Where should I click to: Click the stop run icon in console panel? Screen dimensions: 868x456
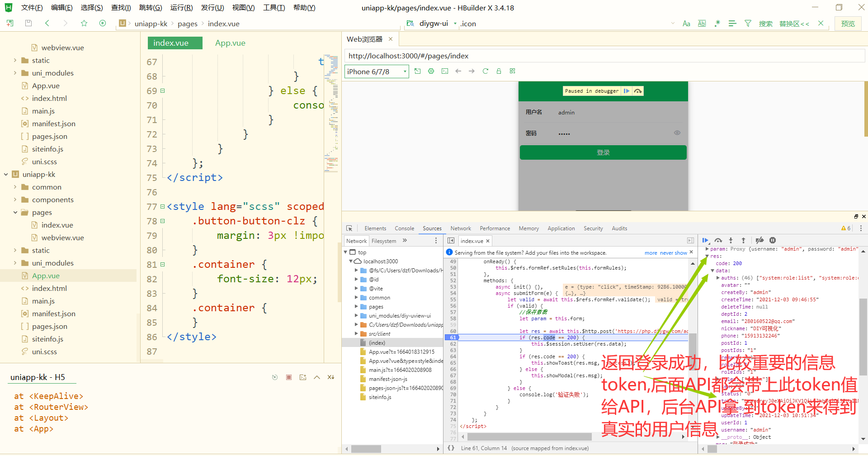pyautogui.click(x=289, y=377)
